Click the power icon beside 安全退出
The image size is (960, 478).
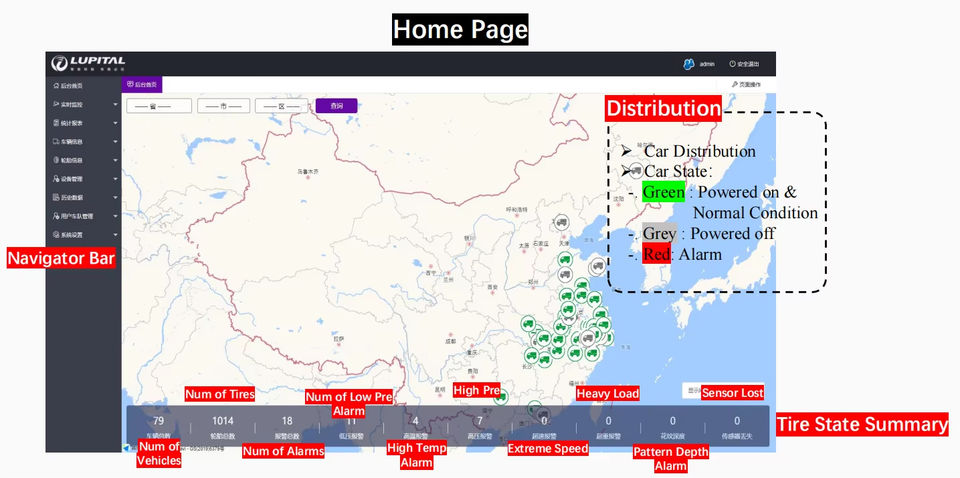732,64
